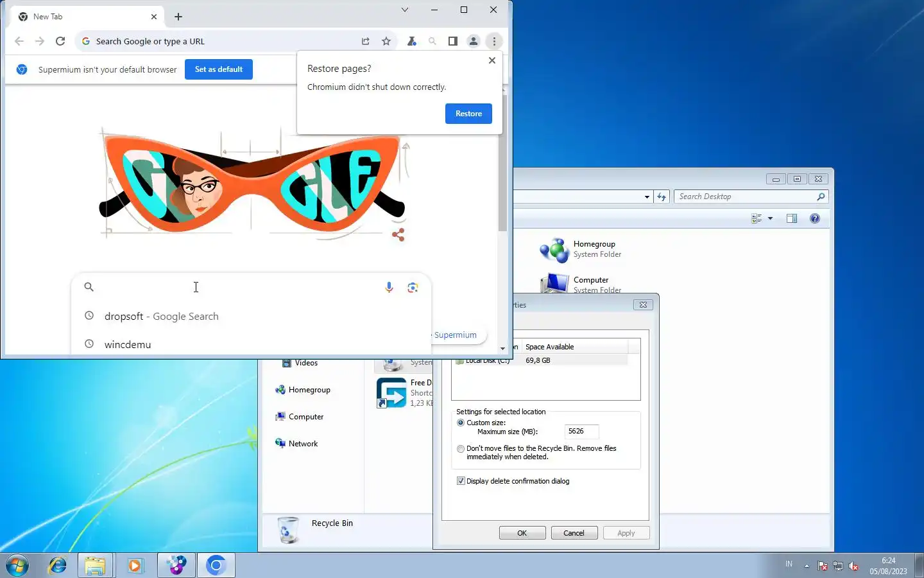Click the Space Available column header
This screenshot has height=578, width=924.
(574, 347)
